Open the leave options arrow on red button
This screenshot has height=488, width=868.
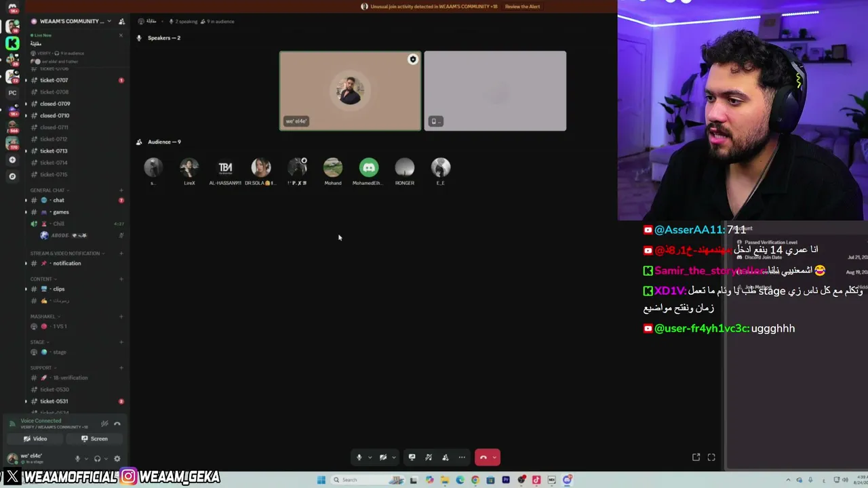tap(495, 457)
